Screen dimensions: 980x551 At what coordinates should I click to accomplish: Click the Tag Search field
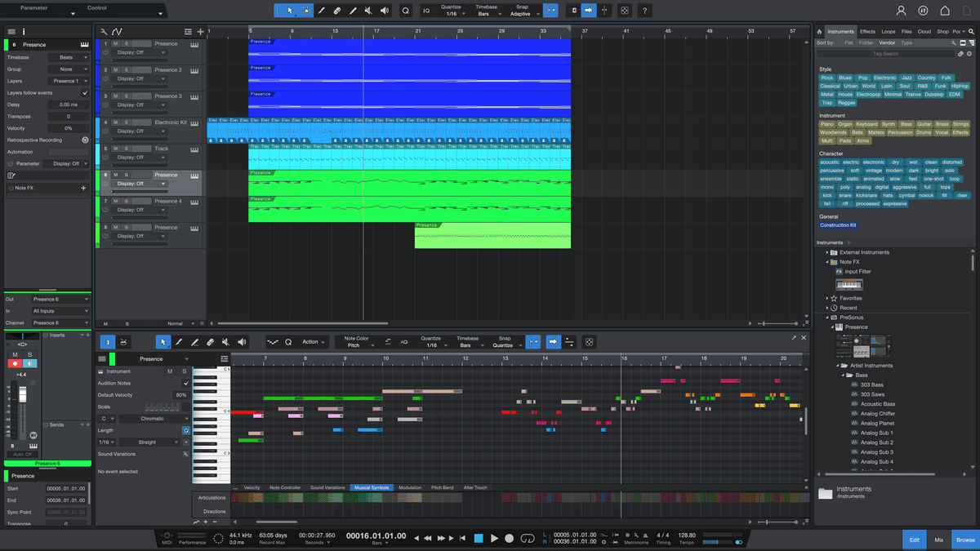pyautogui.click(x=885, y=54)
